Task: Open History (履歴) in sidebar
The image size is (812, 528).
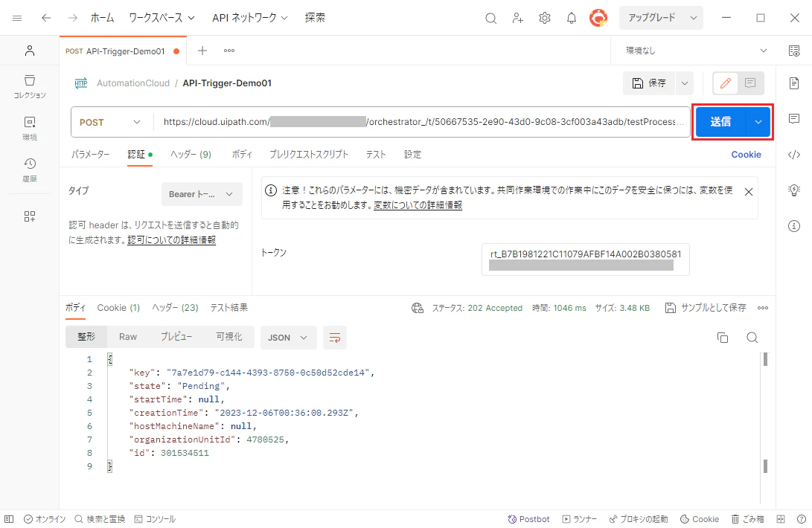Action: pyautogui.click(x=30, y=170)
